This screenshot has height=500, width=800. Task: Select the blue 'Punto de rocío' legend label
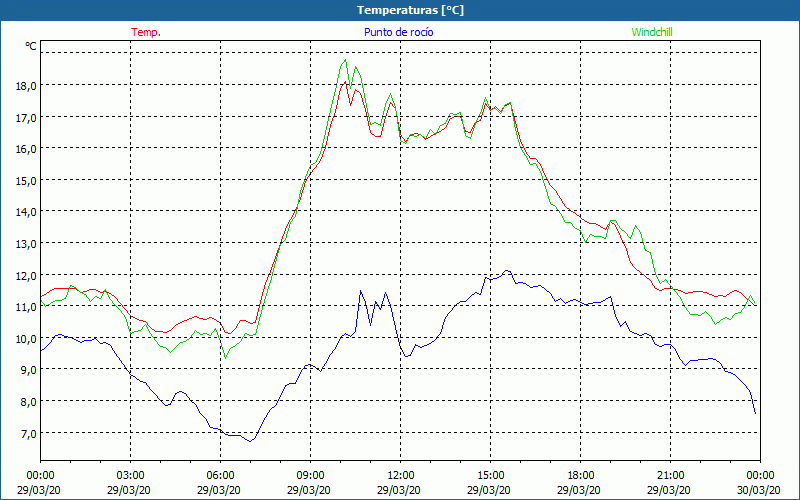coord(398,32)
